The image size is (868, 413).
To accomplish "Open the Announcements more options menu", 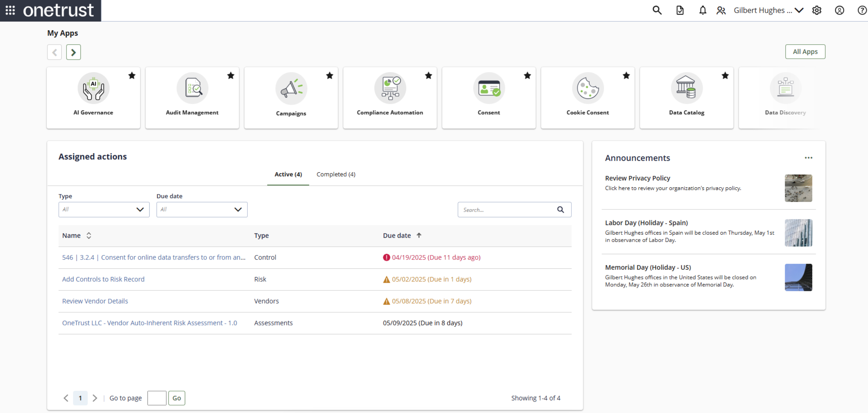I will point(808,158).
